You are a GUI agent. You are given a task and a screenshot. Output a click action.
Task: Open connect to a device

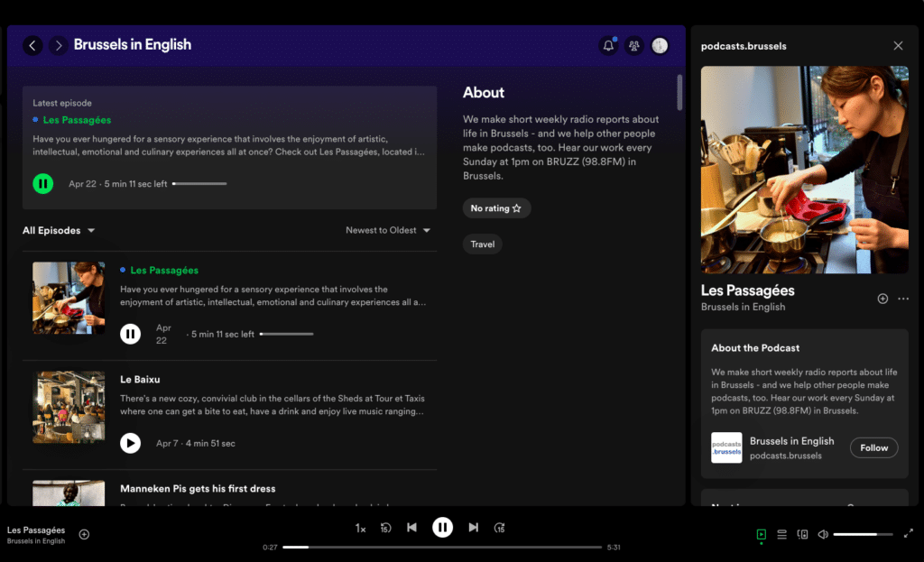click(x=802, y=534)
